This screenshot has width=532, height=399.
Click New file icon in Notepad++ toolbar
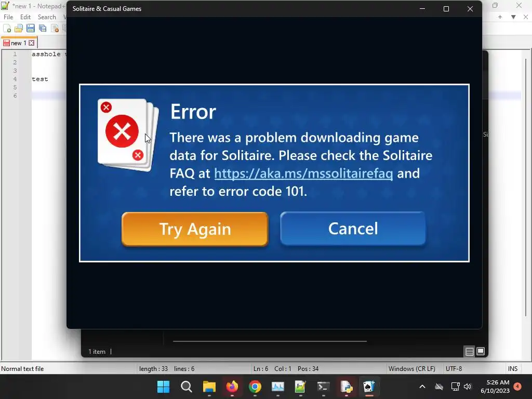coord(7,28)
